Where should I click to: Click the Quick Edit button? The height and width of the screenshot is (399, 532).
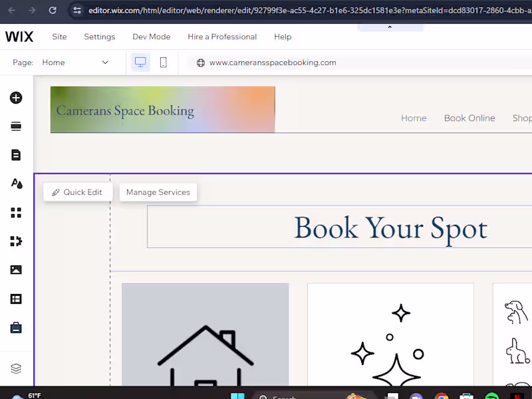[77, 192]
